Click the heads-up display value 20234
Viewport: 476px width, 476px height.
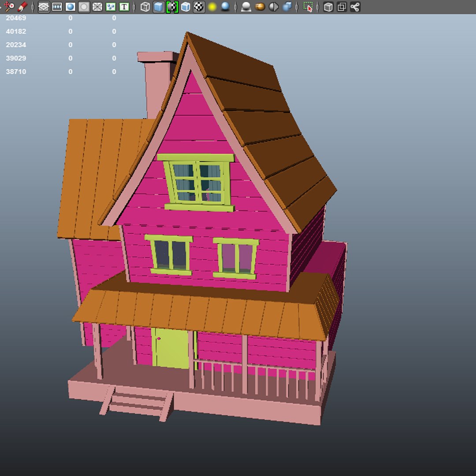16,45
